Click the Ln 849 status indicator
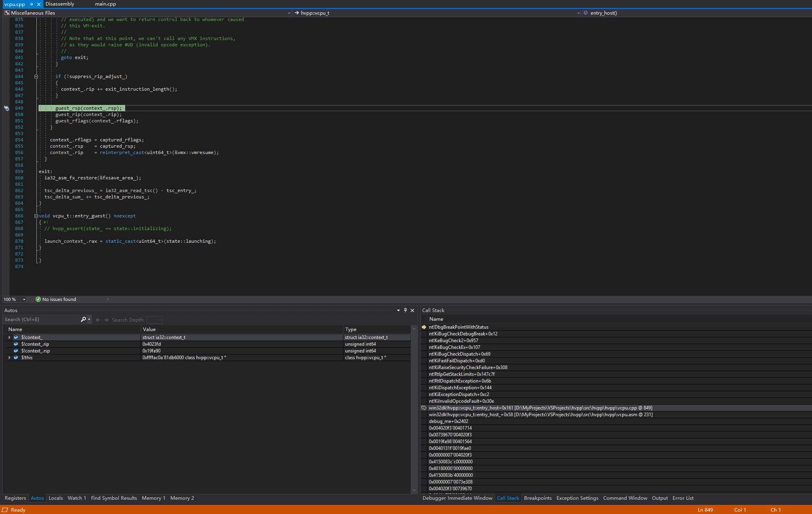 click(x=705, y=510)
